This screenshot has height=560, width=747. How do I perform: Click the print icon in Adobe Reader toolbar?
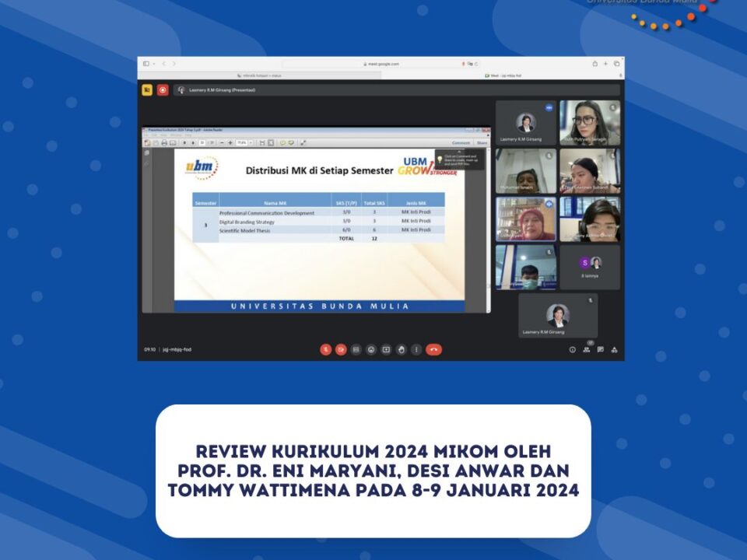pyautogui.click(x=164, y=143)
